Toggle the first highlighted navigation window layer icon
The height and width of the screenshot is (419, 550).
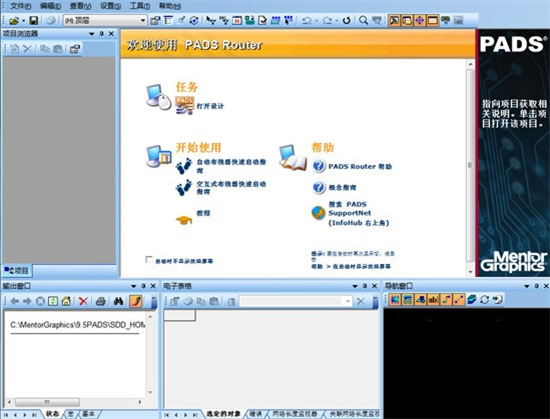395,299
